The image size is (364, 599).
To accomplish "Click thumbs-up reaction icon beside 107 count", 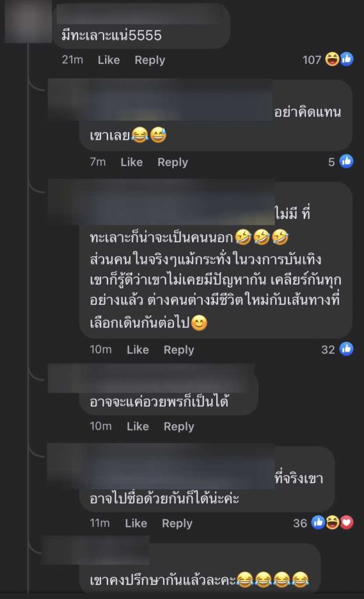I will click(346, 59).
